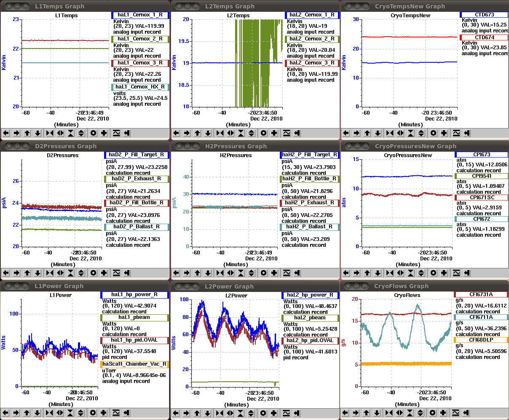509x420 pixels.
Task: Select the CFI6711A legend label
Action: [482, 317]
